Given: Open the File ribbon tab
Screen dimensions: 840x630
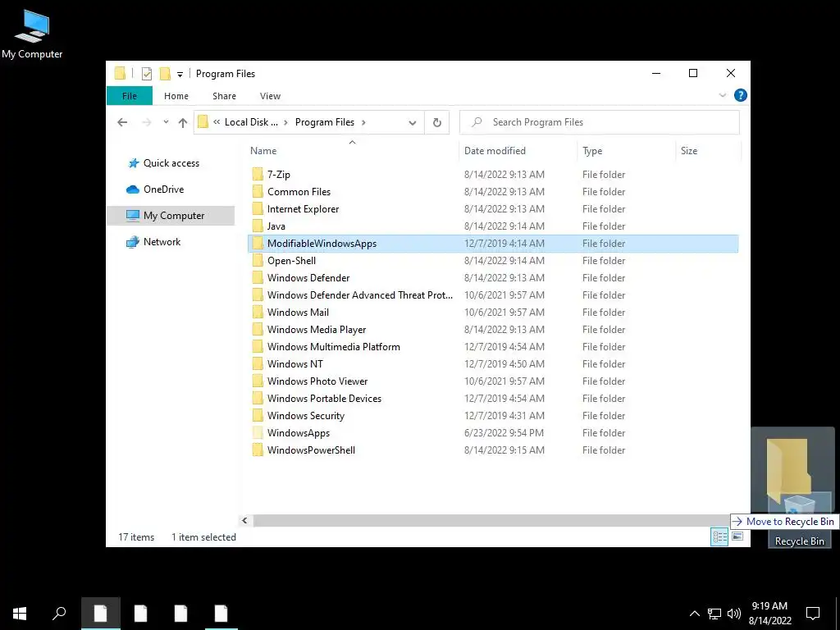Looking at the screenshot, I should point(130,96).
